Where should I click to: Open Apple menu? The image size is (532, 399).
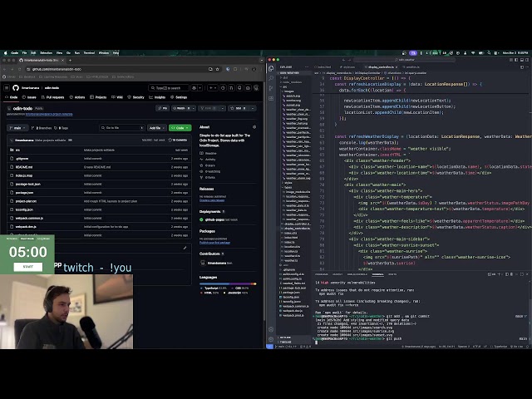(6, 53)
